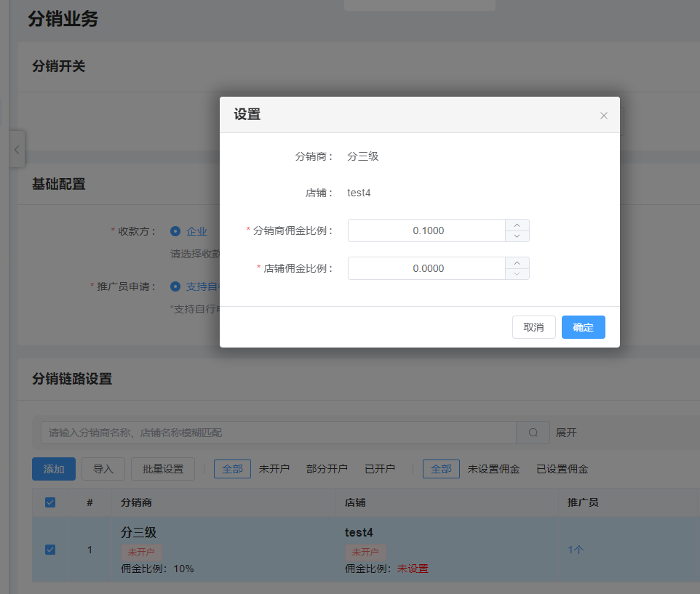The image size is (700, 594).
Task: Select the 未开户 filter option
Action: click(x=274, y=469)
